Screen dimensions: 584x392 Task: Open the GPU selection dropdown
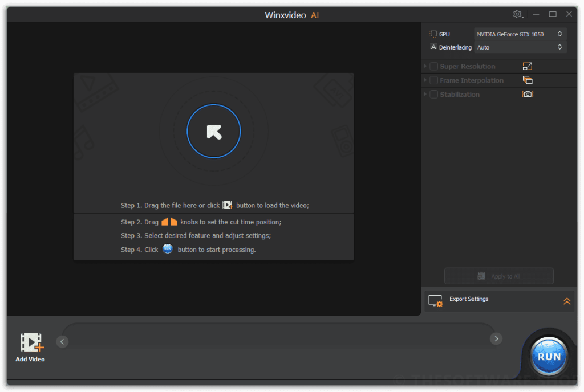tap(520, 34)
